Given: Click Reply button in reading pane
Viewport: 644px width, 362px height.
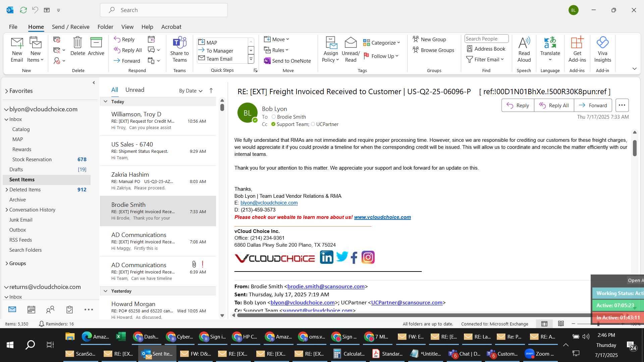Looking at the screenshot, I should pos(518,105).
